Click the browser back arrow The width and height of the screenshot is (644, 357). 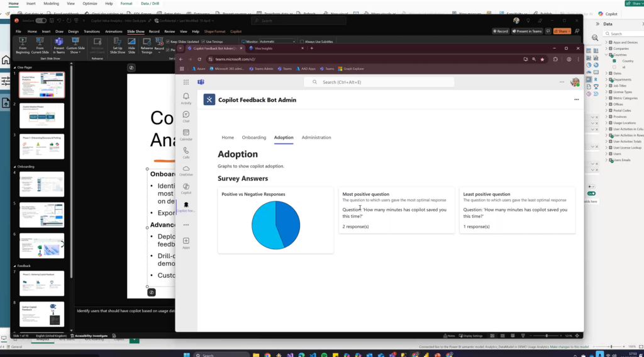(x=181, y=59)
